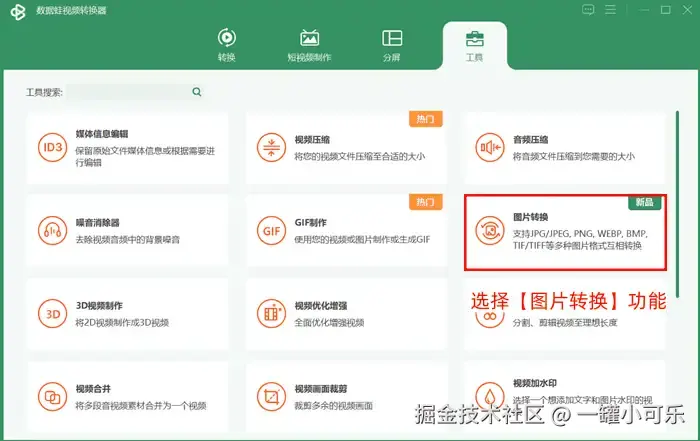Click the 3D视频制作 icon

point(52,314)
